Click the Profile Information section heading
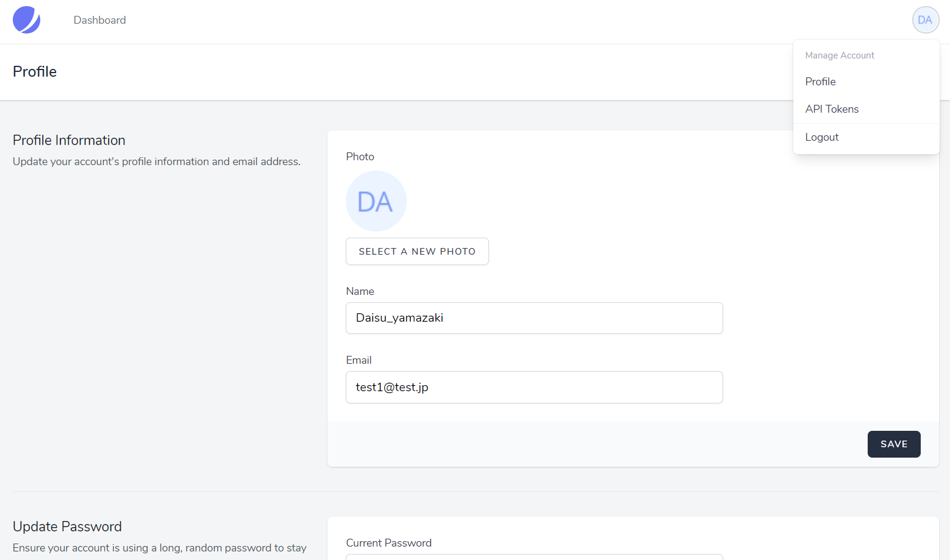 tap(69, 140)
